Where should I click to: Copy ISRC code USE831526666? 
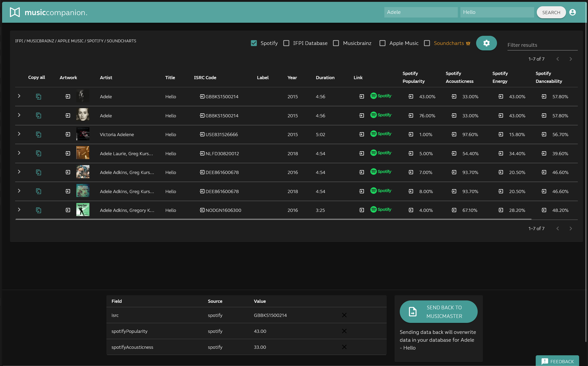[x=202, y=134]
